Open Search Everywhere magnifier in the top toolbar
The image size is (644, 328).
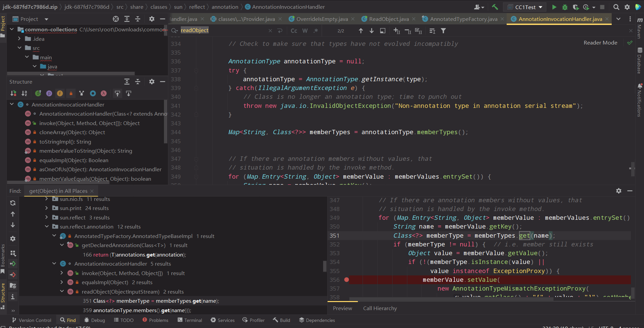pyautogui.click(x=616, y=7)
